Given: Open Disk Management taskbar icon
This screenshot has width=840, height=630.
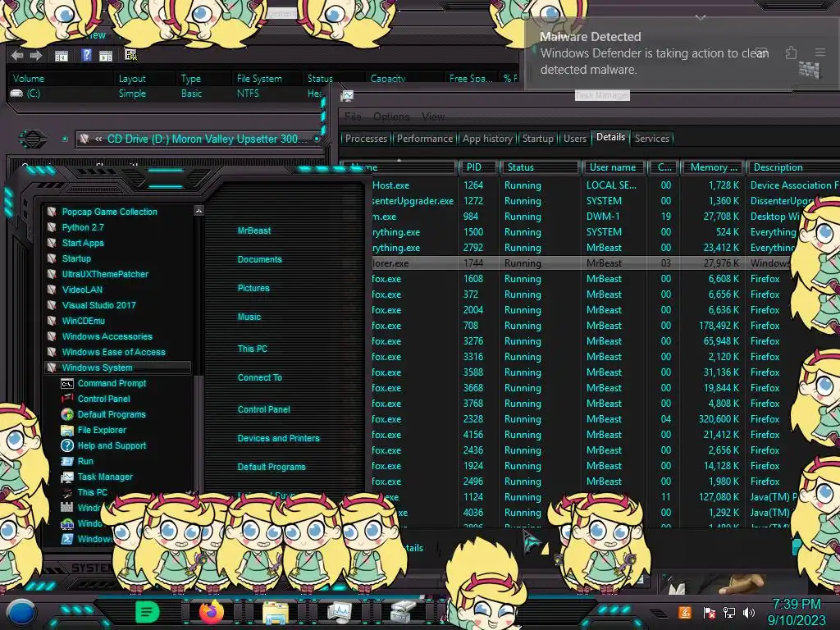Looking at the screenshot, I should tap(404, 611).
